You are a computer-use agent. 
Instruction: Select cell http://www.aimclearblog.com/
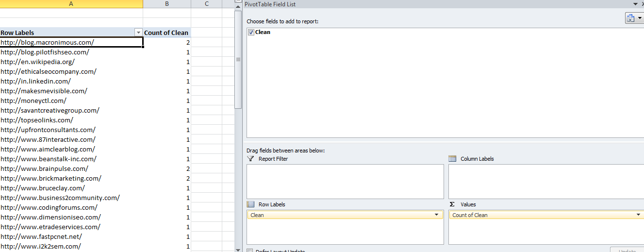[x=71, y=149]
